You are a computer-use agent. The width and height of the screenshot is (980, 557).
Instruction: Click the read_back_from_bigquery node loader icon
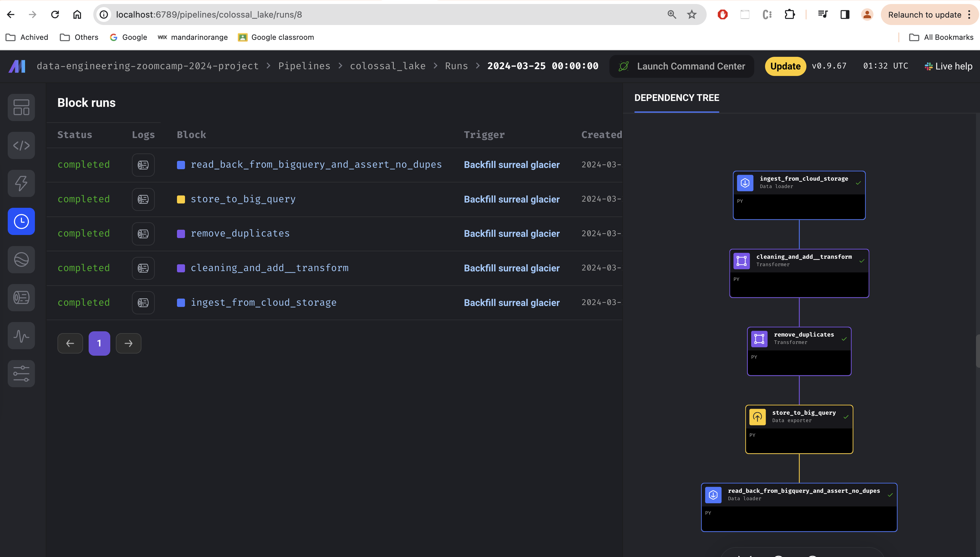point(713,495)
